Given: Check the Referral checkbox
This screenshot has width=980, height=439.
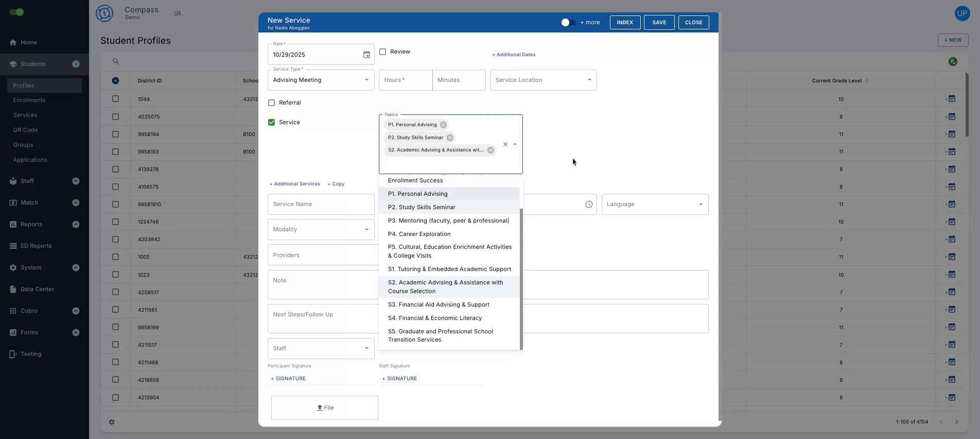Looking at the screenshot, I should (272, 103).
